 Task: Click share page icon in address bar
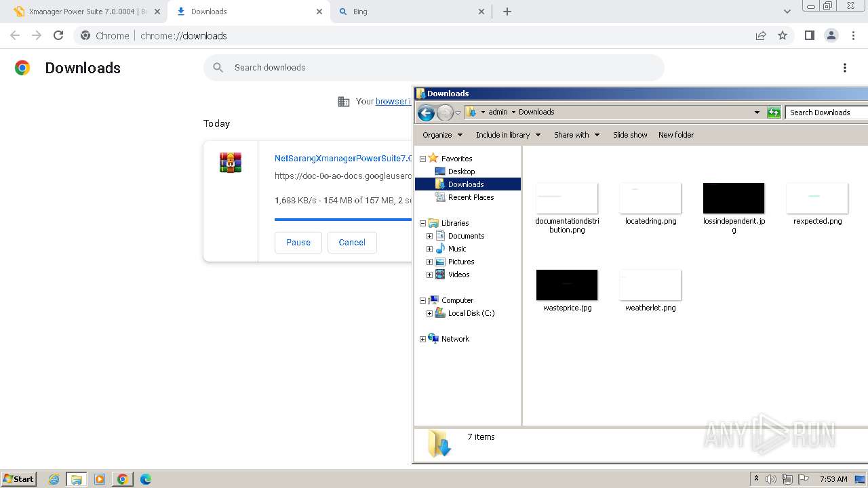pos(761,35)
